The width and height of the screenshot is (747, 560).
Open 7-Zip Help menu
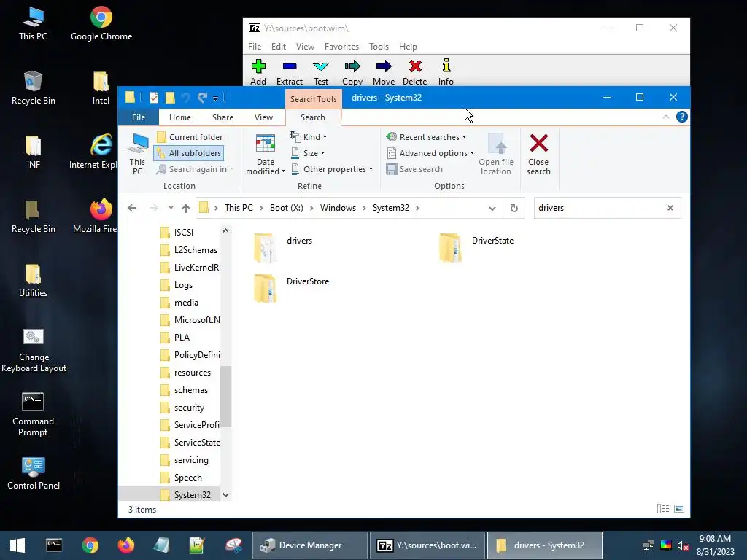408,47
